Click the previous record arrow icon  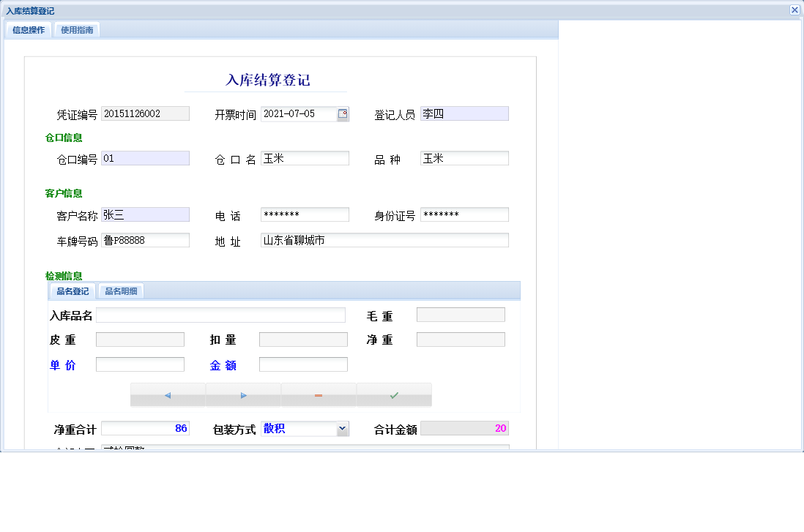pos(168,394)
